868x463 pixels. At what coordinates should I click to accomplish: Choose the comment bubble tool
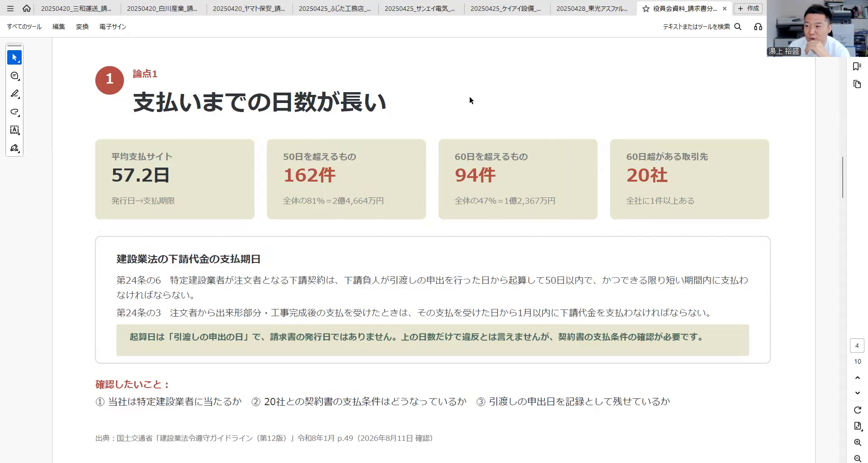coord(14,76)
